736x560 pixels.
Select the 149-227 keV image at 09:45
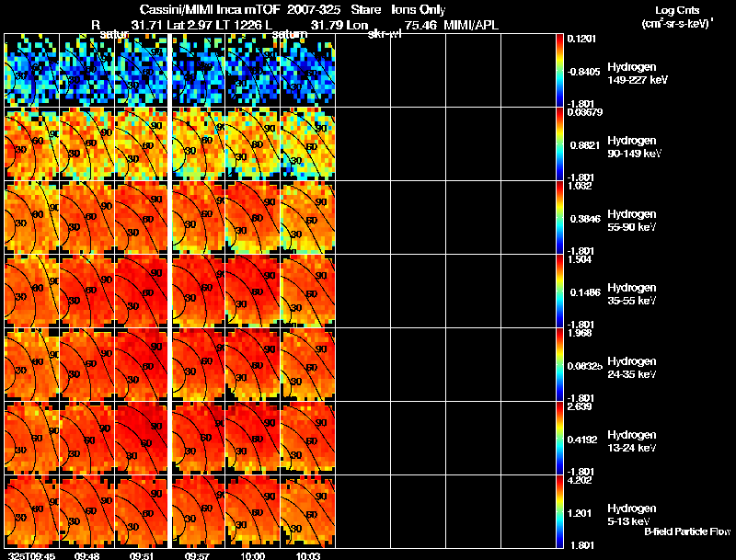pos(31,71)
